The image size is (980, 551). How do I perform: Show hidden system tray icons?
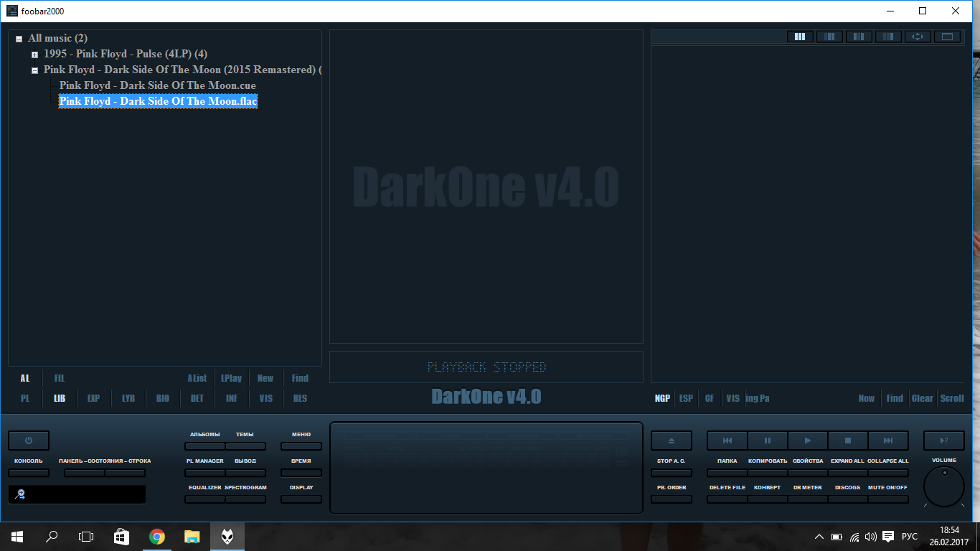819,537
